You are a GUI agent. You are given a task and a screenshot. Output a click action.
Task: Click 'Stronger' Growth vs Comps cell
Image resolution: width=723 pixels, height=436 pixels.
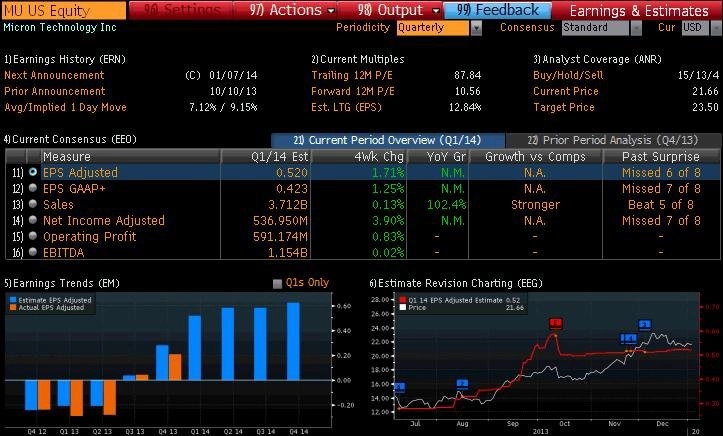(535, 204)
